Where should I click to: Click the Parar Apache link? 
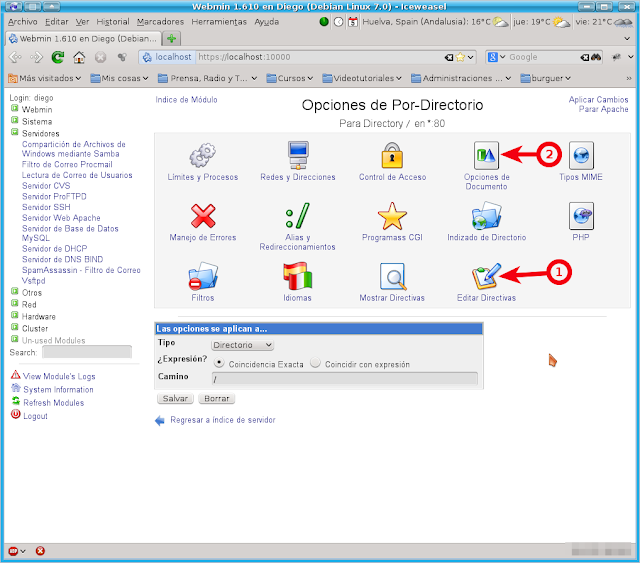coord(603,109)
